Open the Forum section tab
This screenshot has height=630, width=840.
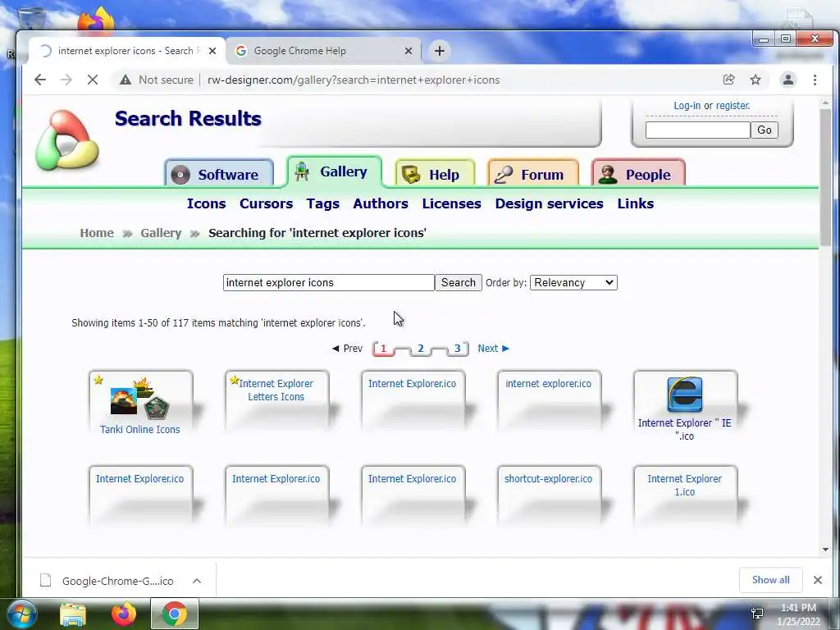click(532, 174)
